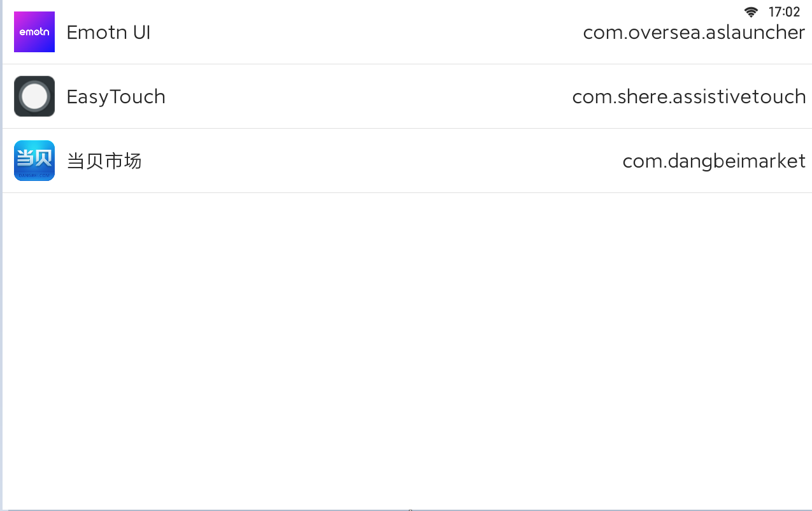Open the EasyTouch list row
812x511 pixels.
coord(407,96)
